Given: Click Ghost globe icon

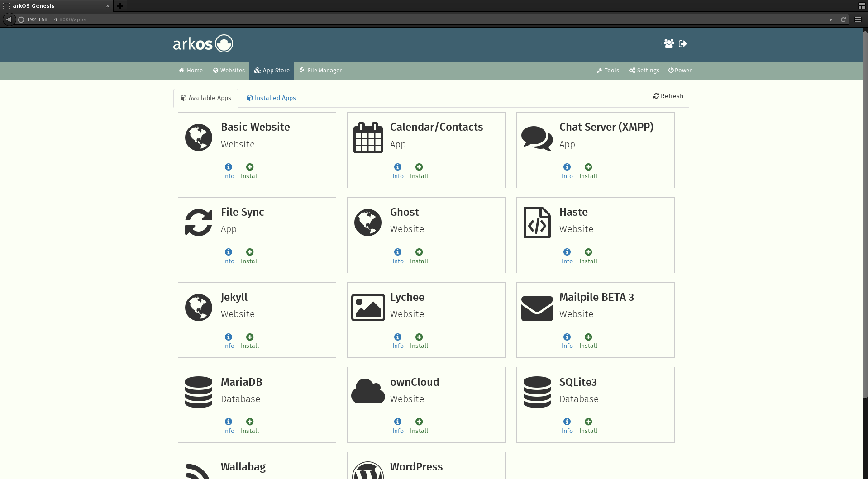Looking at the screenshot, I should coord(368,223).
